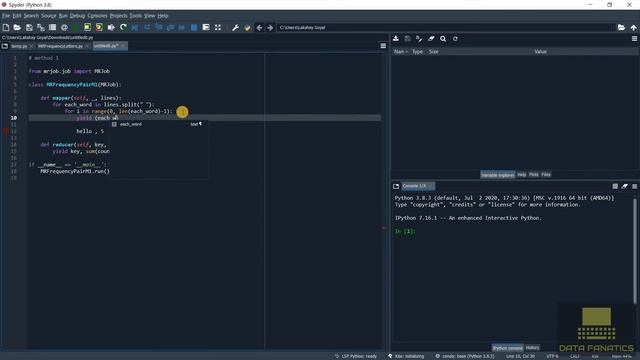The width and height of the screenshot is (640, 360).
Task: Click the conda base environment status
Action: coord(464,356)
